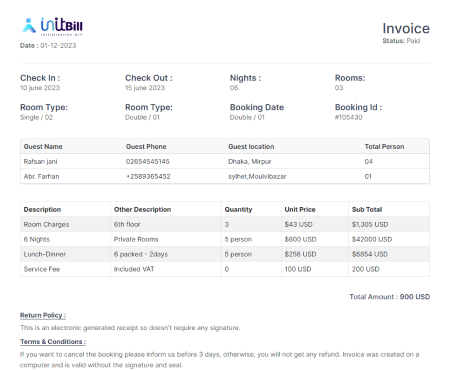
Task: Click the Invoice heading
Action: click(406, 28)
